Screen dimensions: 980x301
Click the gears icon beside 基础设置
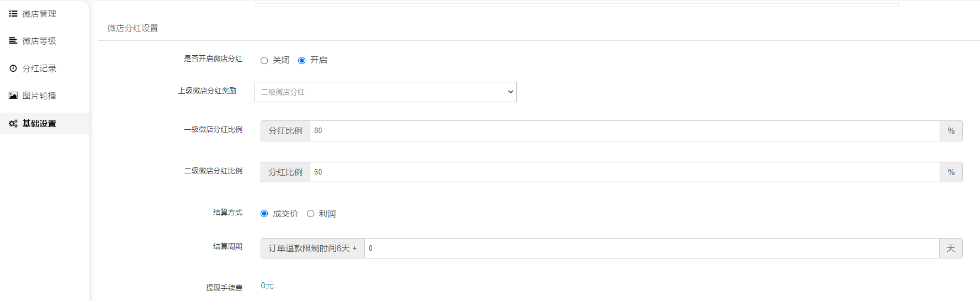13,124
